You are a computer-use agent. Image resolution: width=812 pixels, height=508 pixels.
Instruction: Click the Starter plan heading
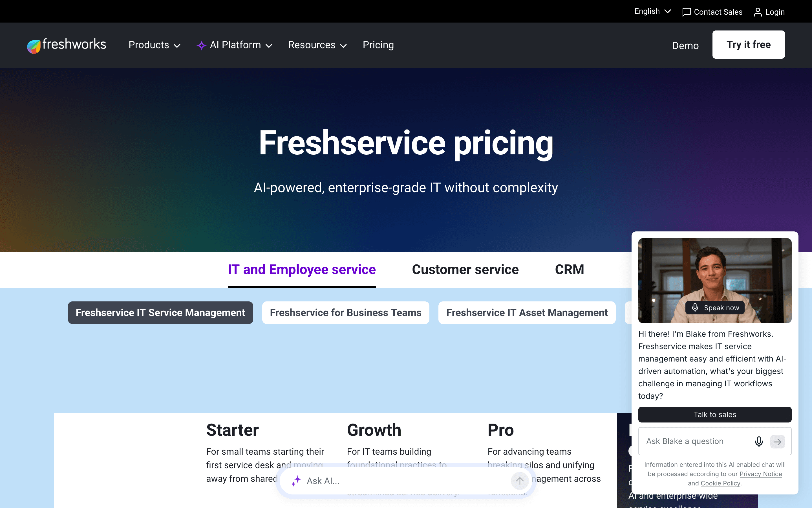(233, 430)
